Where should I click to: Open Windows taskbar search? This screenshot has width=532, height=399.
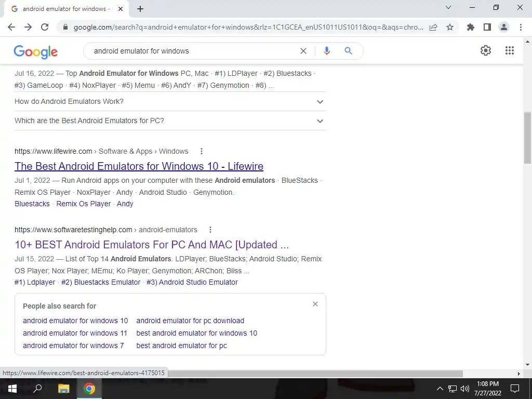[37, 389]
